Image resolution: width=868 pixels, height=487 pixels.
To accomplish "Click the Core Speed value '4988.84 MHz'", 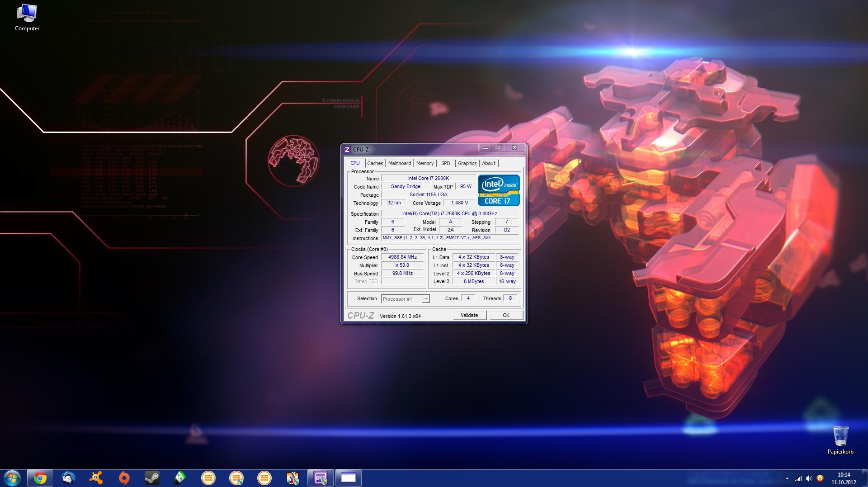I will 402,257.
